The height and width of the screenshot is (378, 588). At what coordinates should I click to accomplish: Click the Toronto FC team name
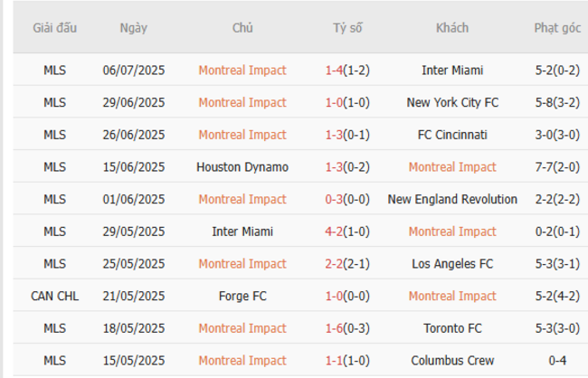tap(452, 328)
